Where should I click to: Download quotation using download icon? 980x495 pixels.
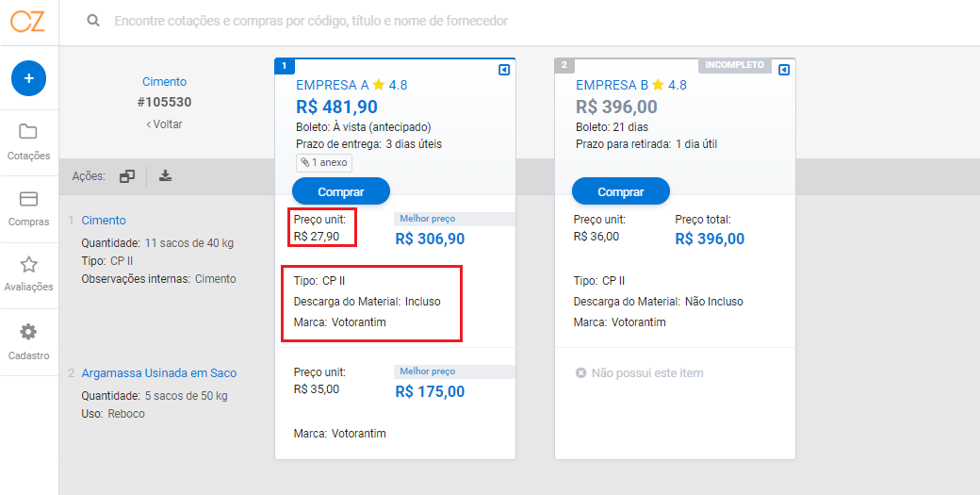point(165,175)
